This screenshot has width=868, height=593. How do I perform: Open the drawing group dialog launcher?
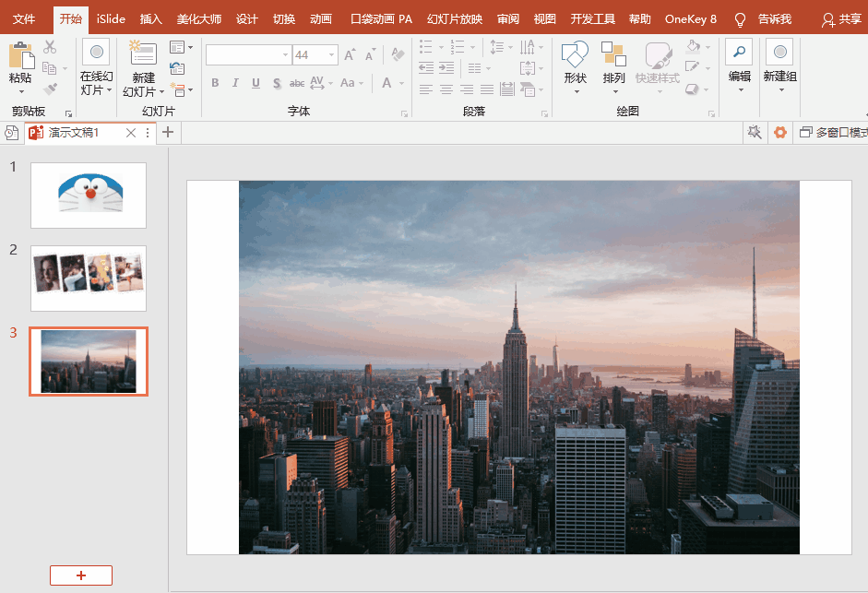[712, 113]
